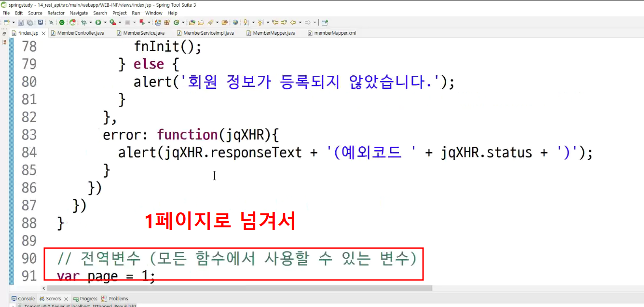
Task: Open the Source menu
Action: pos(35,13)
